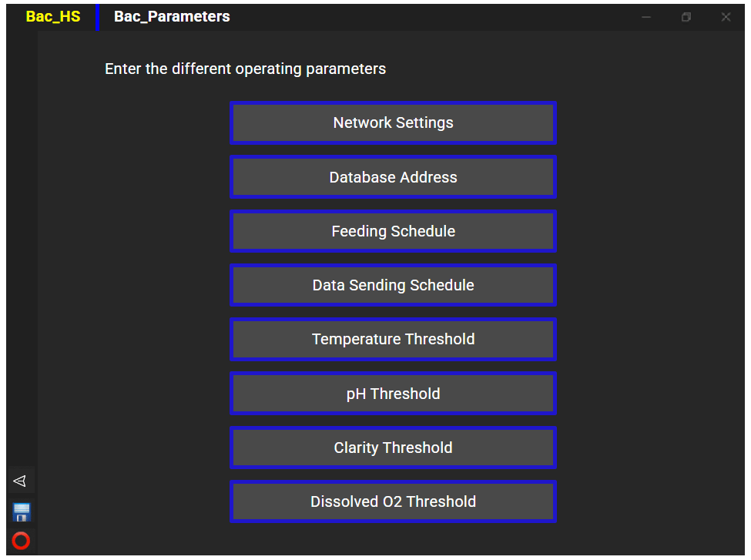Click the empty title bar area
This screenshot has width=751, height=560.
coord(431,17)
